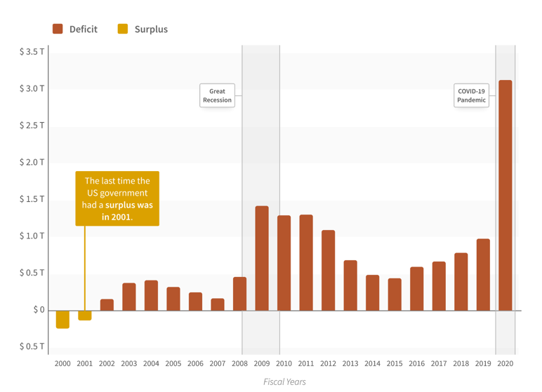Select the COVID-19 Pandemic annotation label
The width and height of the screenshot is (542, 392).
(471, 95)
